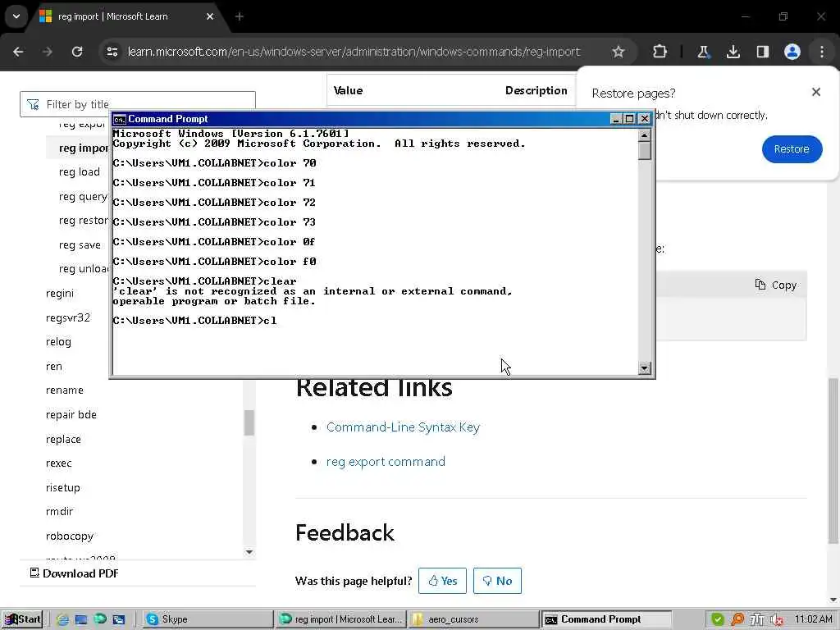View site information icon in address bar
Image resolution: width=840 pixels, height=630 pixels.
tap(112, 52)
